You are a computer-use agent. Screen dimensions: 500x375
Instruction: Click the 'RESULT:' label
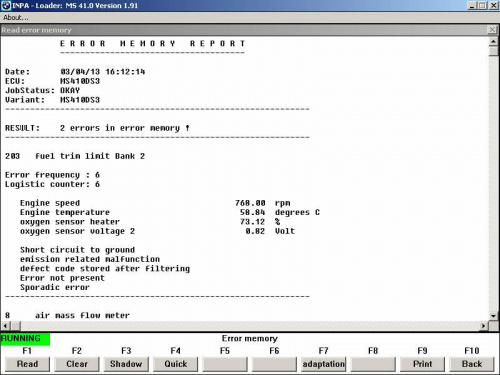22,128
